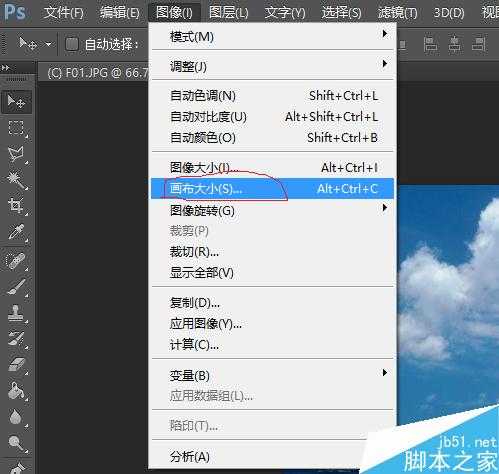The width and height of the screenshot is (499, 474).
Task: Click distribute top edges icon
Action: point(431,44)
